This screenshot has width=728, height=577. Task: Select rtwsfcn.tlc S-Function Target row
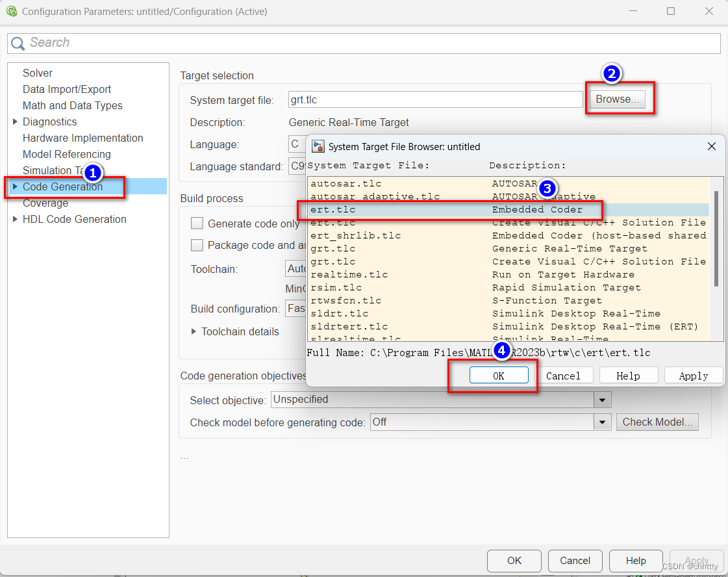[508, 301]
